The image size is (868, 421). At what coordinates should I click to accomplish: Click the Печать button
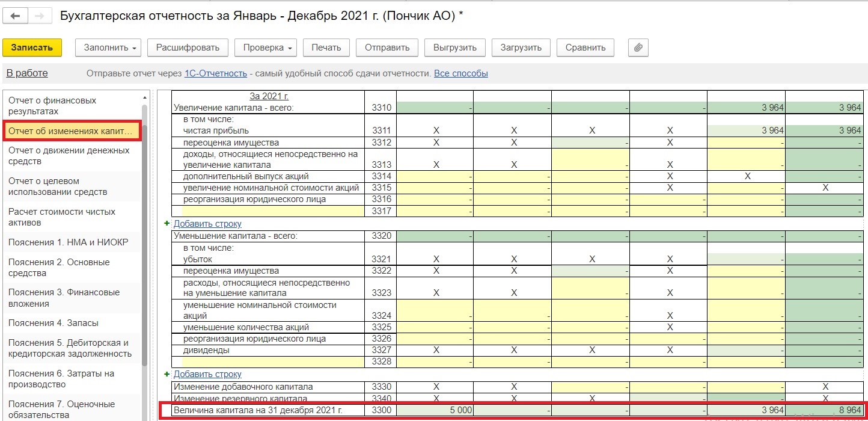coord(326,48)
